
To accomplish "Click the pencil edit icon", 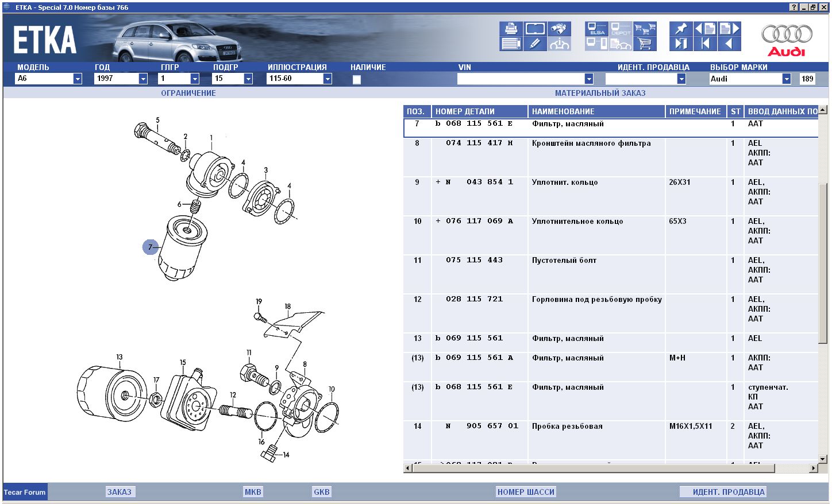I will point(535,44).
